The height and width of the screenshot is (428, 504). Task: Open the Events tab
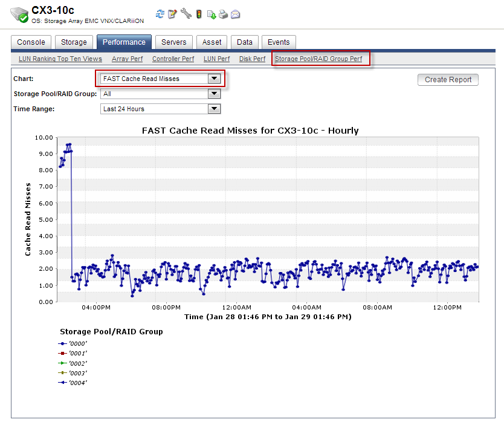point(279,42)
